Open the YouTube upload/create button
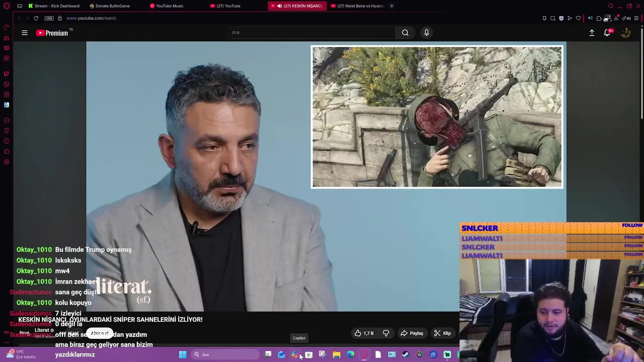644x362 pixels. pyautogui.click(x=592, y=33)
